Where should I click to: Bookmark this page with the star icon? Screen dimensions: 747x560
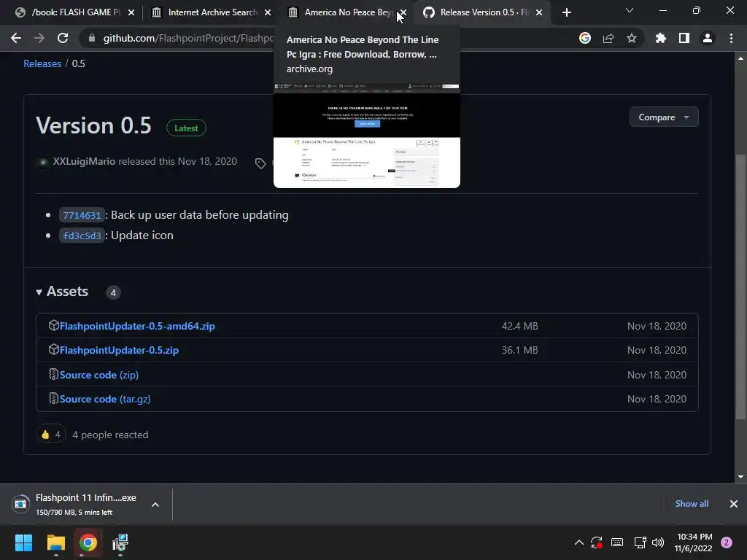coord(631,38)
